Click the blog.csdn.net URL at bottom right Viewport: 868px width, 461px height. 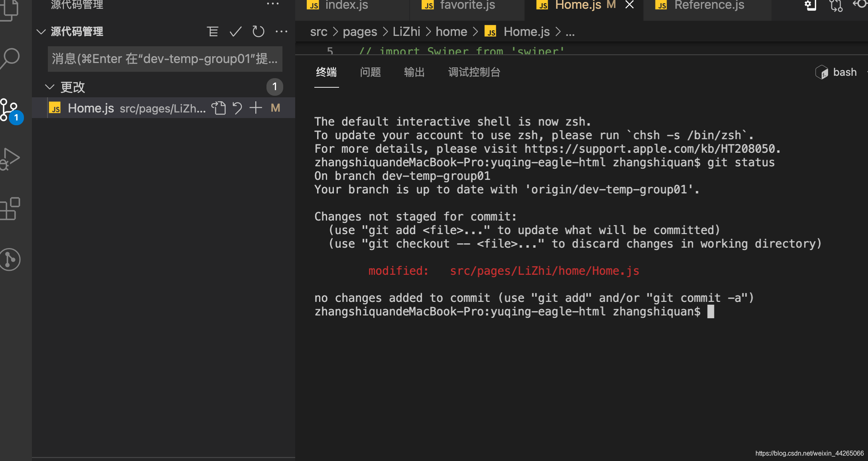pyautogui.click(x=809, y=453)
